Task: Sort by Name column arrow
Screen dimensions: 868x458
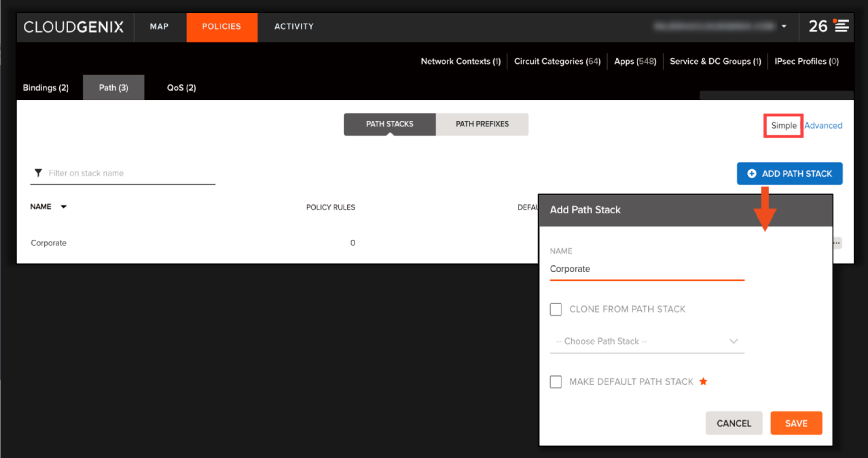Action: 63,207
